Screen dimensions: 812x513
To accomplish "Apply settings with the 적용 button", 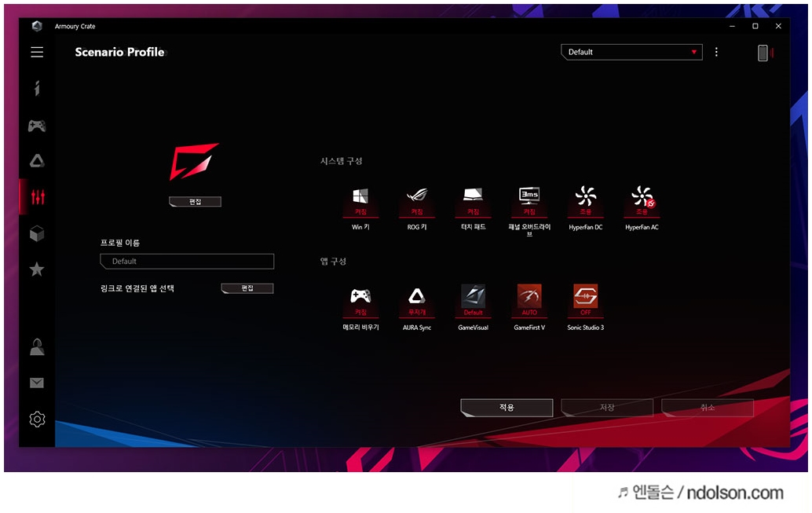I will pyautogui.click(x=507, y=407).
